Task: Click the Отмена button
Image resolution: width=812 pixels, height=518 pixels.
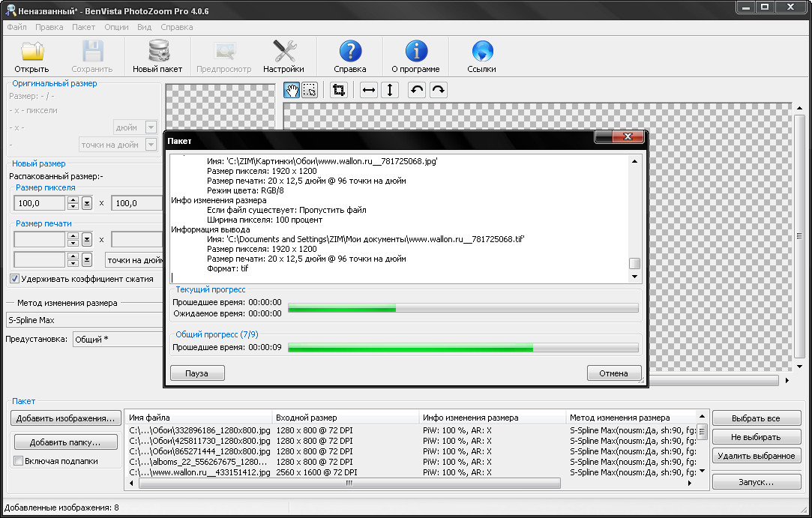Action: click(613, 373)
